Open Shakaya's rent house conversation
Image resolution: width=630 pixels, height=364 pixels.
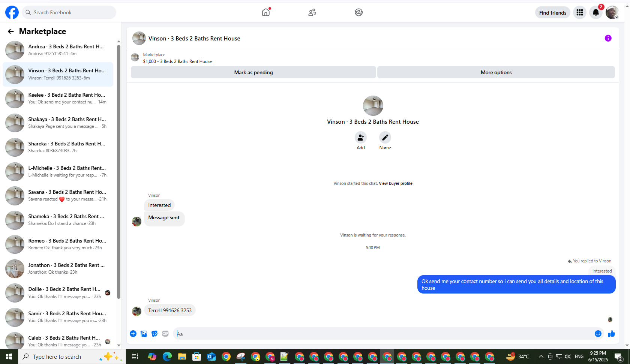[x=58, y=123]
